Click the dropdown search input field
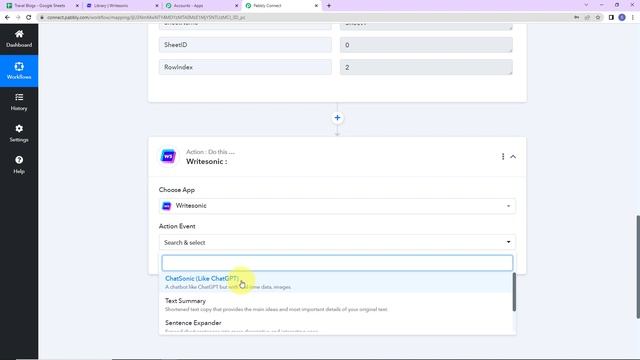 337,263
